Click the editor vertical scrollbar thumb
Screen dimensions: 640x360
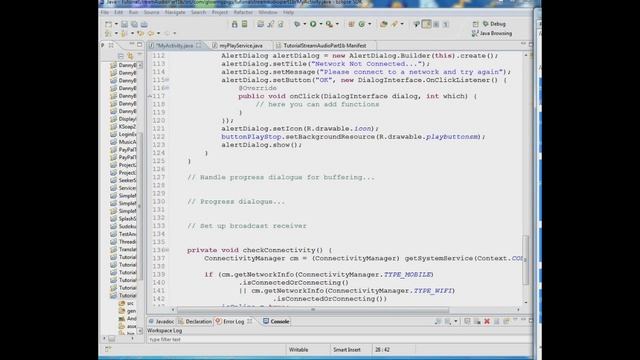[x=526, y=260]
